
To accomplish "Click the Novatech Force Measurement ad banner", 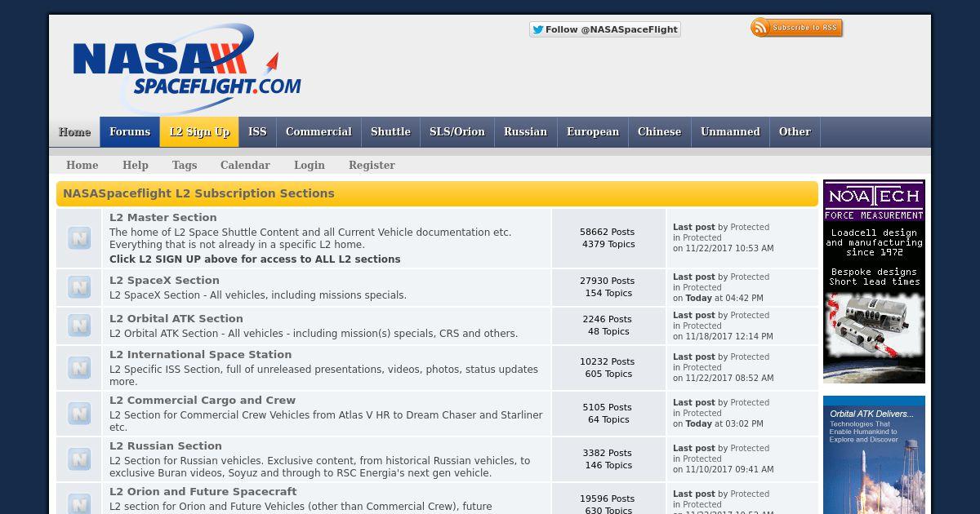I will pos(874,281).
